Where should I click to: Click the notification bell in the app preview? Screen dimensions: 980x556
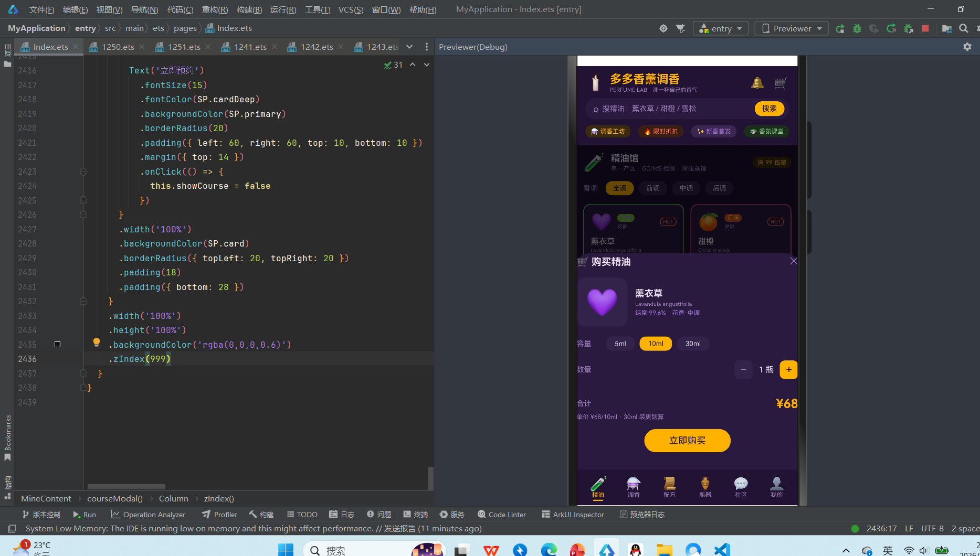click(757, 83)
